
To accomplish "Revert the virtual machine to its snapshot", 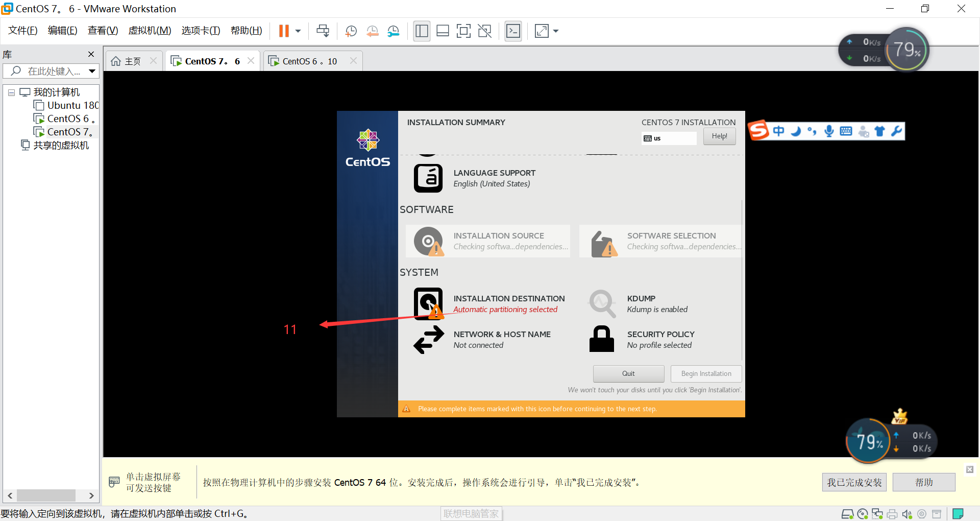I will coord(372,31).
